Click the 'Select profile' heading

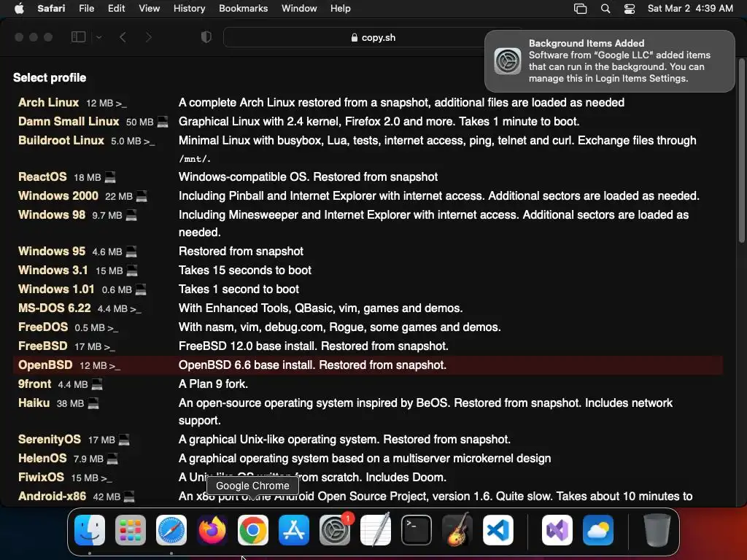(x=50, y=77)
